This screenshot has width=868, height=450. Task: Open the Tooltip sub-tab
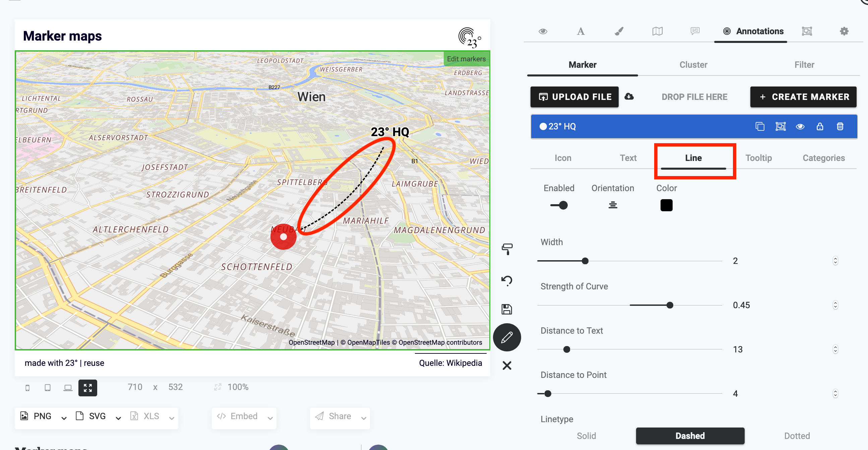point(758,158)
